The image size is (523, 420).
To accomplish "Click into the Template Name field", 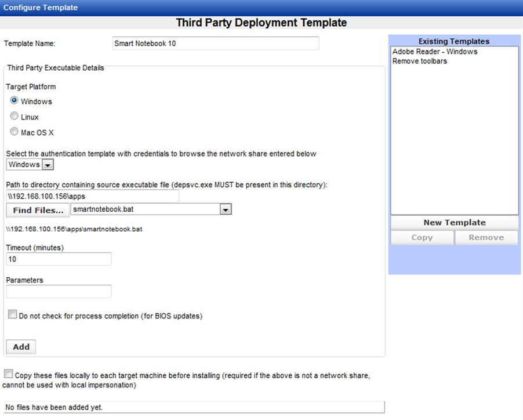I will coord(215,44).
